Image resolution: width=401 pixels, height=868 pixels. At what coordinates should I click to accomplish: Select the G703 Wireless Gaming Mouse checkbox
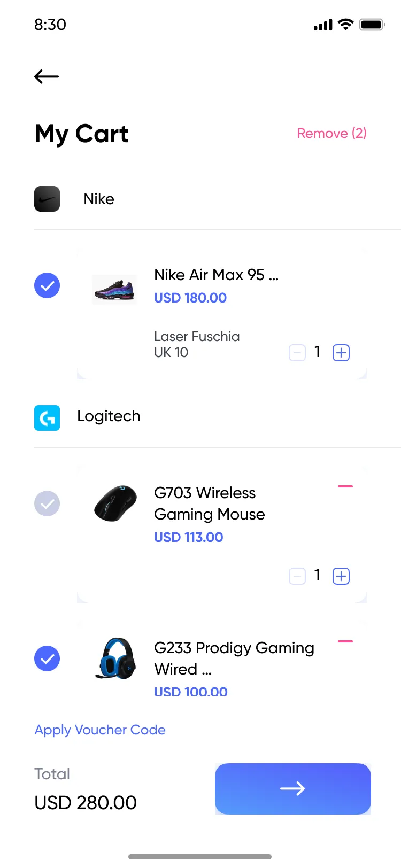(47, 503)
